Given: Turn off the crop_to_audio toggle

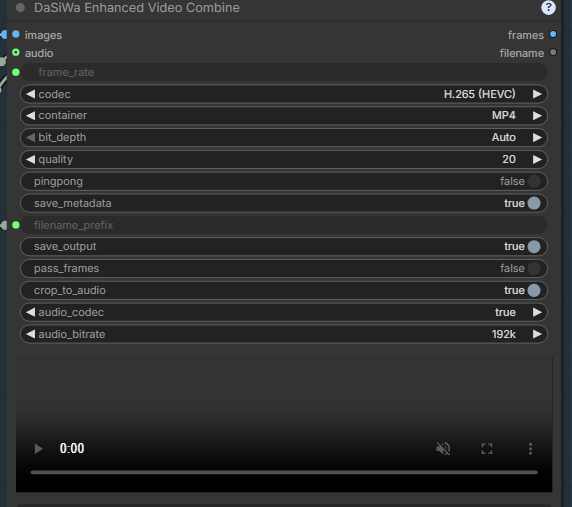Looking at the screenshot, I should pyautogui.click(x=534, y=290).
